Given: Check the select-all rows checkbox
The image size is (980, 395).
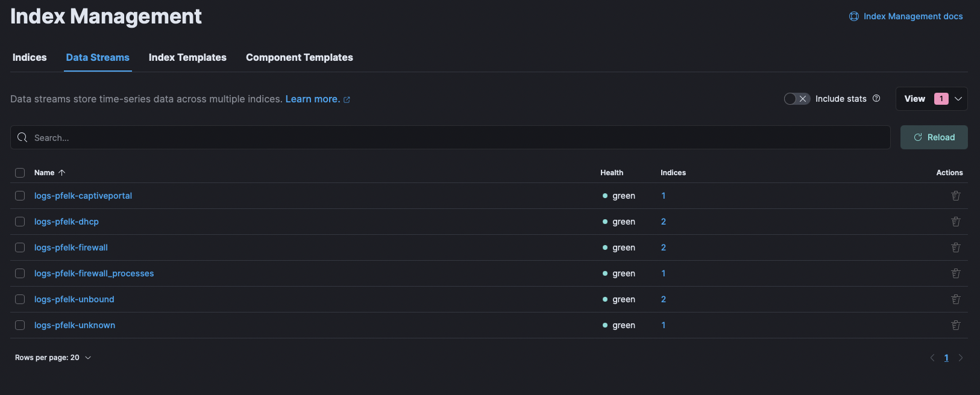Looking at the screenshot, I should pyautogui.click(x=20, y=173).
